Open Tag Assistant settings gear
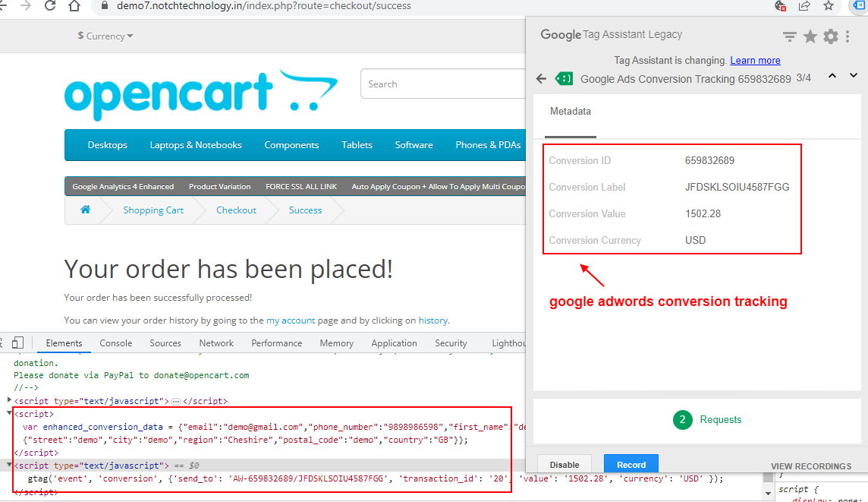The image size is (868, 502). [x=830, y=36]
